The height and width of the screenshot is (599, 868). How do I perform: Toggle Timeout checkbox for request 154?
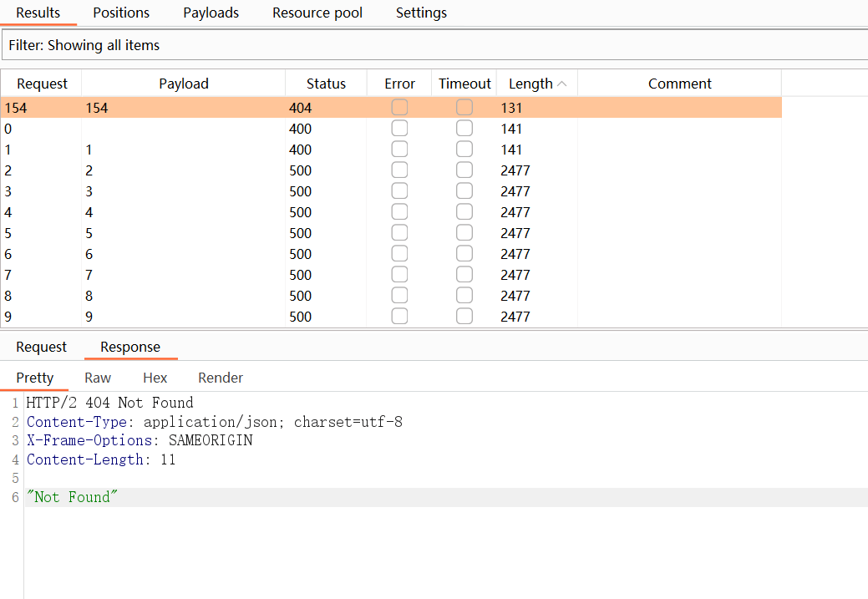[464, 108]
